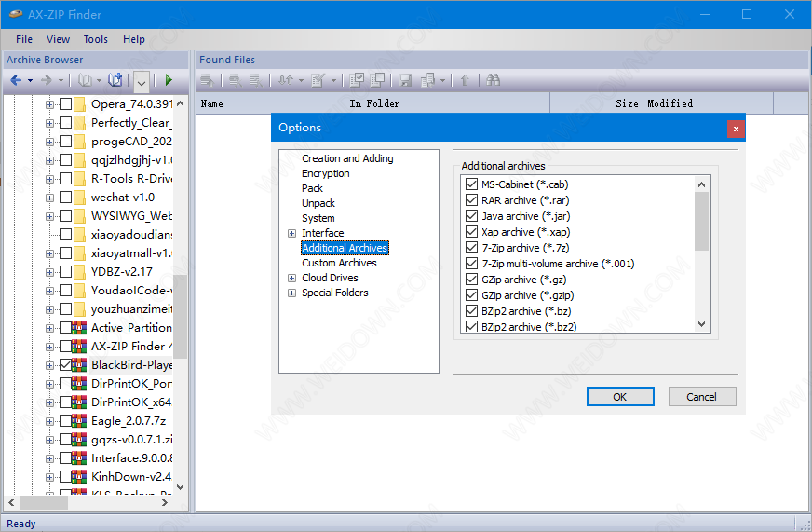Click the chevron dropdown toolbar button
812x532 pixels.
[142, 81]
